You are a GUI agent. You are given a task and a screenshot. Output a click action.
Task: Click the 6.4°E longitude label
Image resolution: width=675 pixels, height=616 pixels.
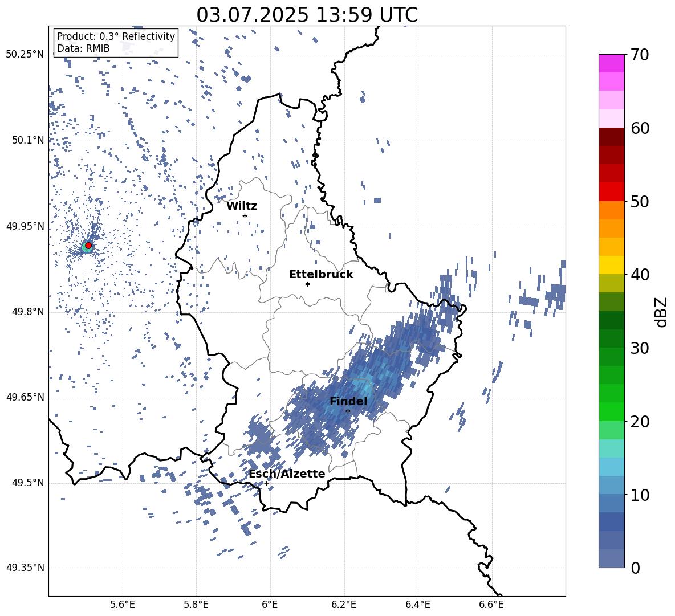tap(417, 605)
